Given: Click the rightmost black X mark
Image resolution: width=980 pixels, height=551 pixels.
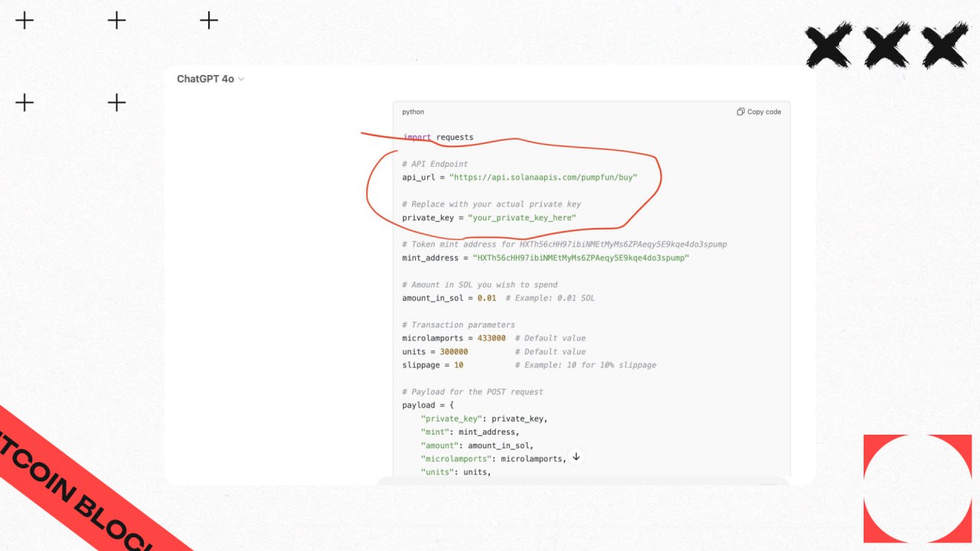Looking at the screenshot, I should (x=944, y=44).
